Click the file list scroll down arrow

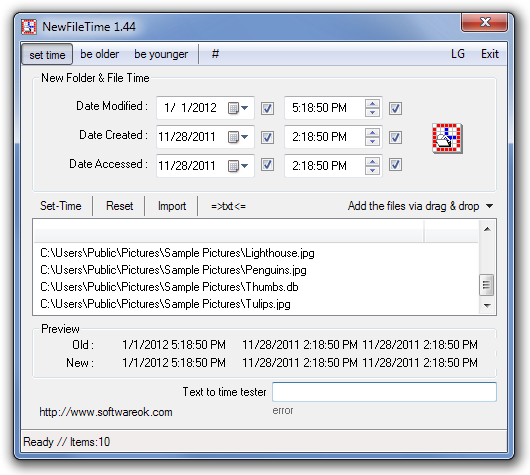coord(487,306)
